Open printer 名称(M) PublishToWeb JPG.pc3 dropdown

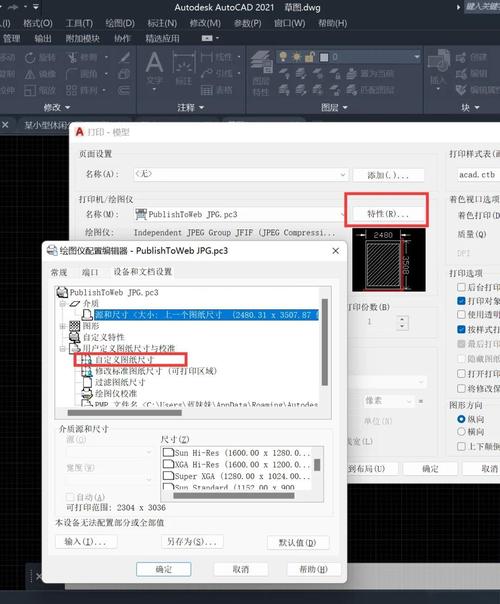coord(239,214)
